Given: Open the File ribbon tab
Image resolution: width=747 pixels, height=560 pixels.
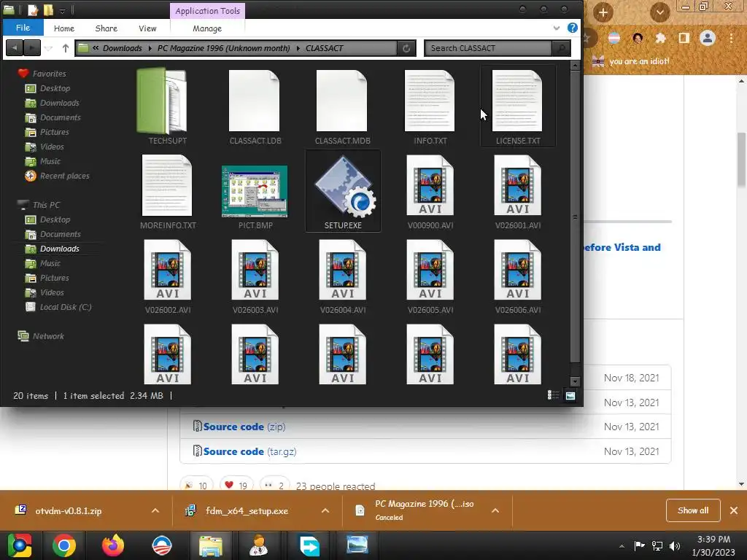Looking at the screenshot, I should tap(23, 28).
